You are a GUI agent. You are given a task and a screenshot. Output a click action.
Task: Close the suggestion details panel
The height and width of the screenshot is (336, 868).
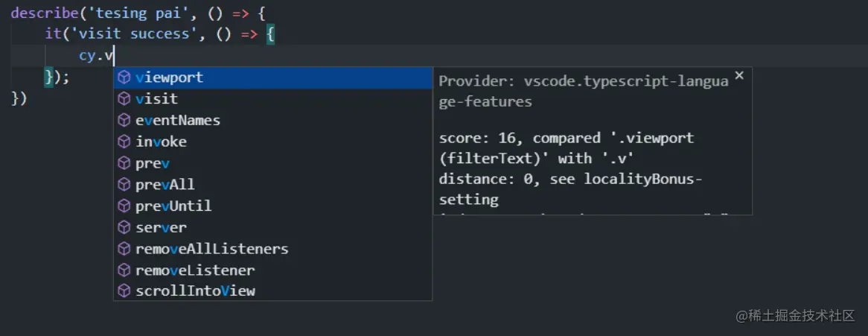click(739, 75)
